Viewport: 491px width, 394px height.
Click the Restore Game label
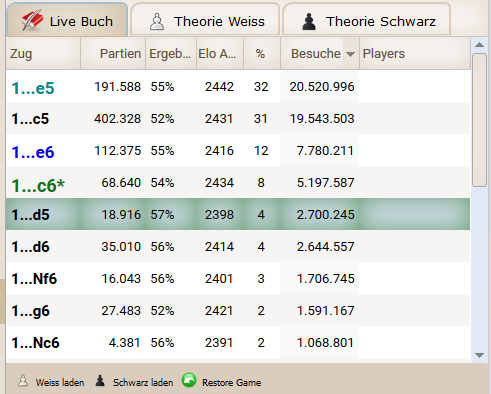231,382
